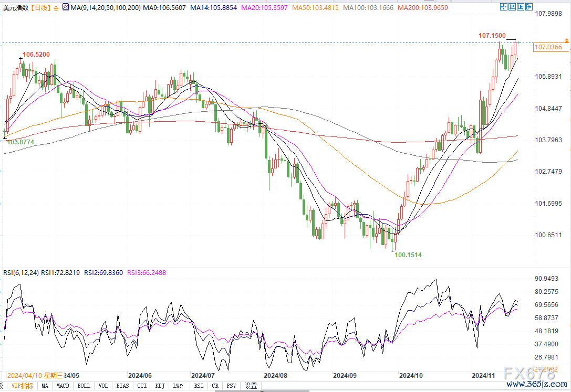
Task: Click the 69.5656 RSI axis label
Action: [x=547, y=305]
